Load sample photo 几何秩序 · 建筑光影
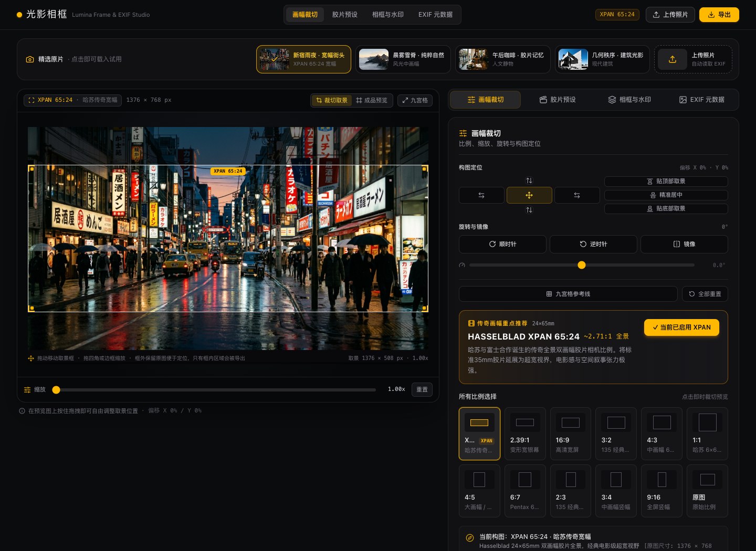756x551 pixels. (603, 59)
